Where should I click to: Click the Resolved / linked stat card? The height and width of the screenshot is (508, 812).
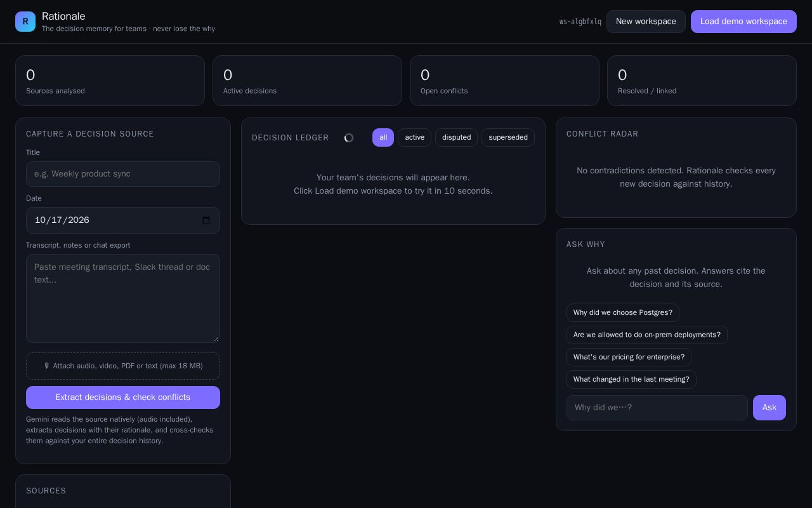coord(702,81)
